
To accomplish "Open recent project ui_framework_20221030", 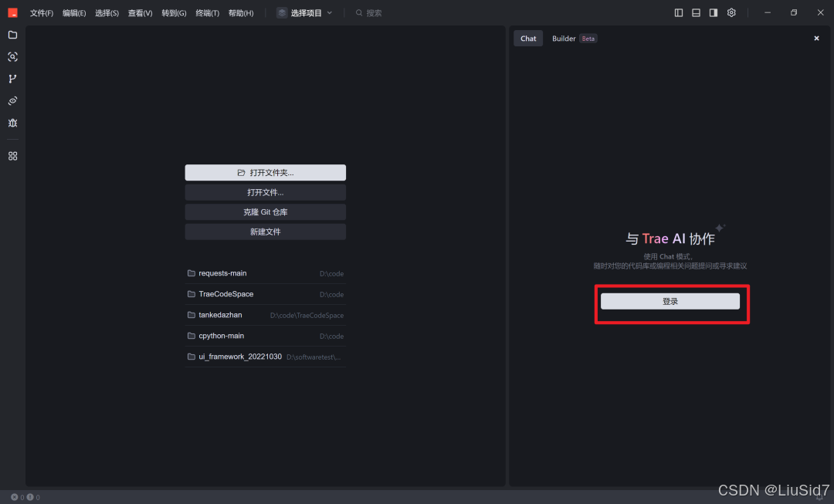I will pyautogui.click(x=266, y=357).
